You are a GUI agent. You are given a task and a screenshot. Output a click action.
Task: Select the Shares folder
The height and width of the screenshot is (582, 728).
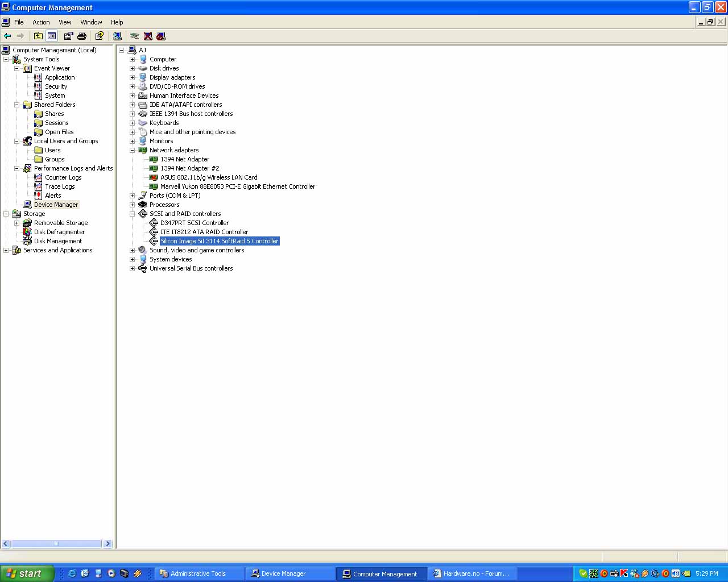(54, 114)
